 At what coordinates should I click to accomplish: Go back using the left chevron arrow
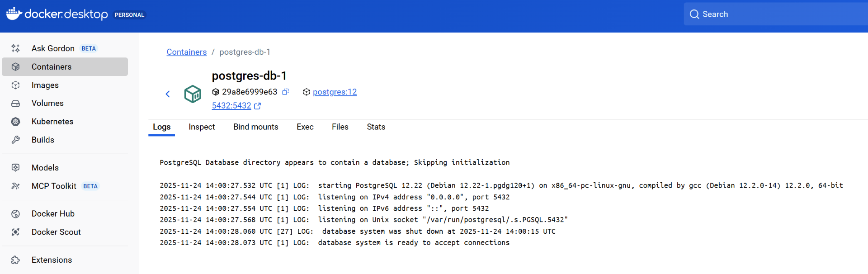(168, 94)
